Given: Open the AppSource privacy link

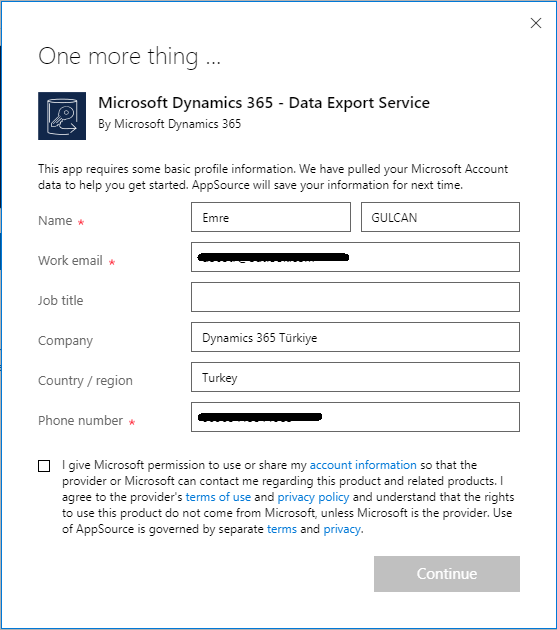Looking at the screenshot, I should [342, 529].
